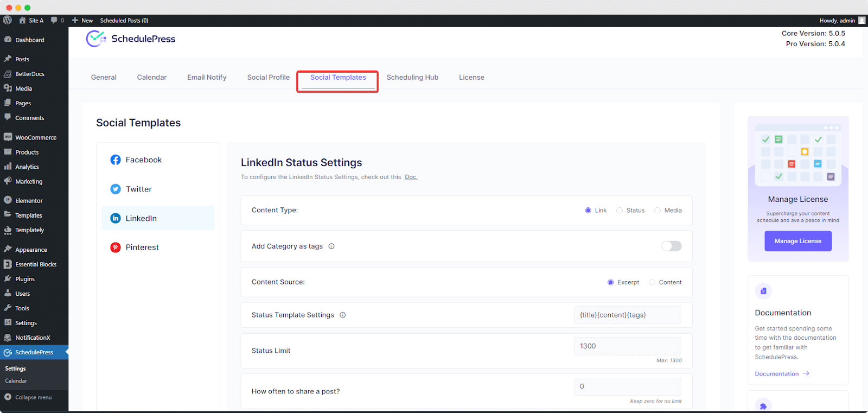868x413 pixels.
Task: Click the Marketing megaphone icon
Action: pos(8,181)
